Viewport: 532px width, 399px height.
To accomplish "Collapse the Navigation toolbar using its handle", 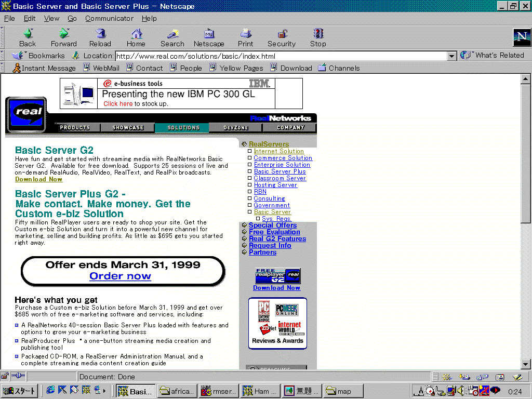I will (2, 37).
